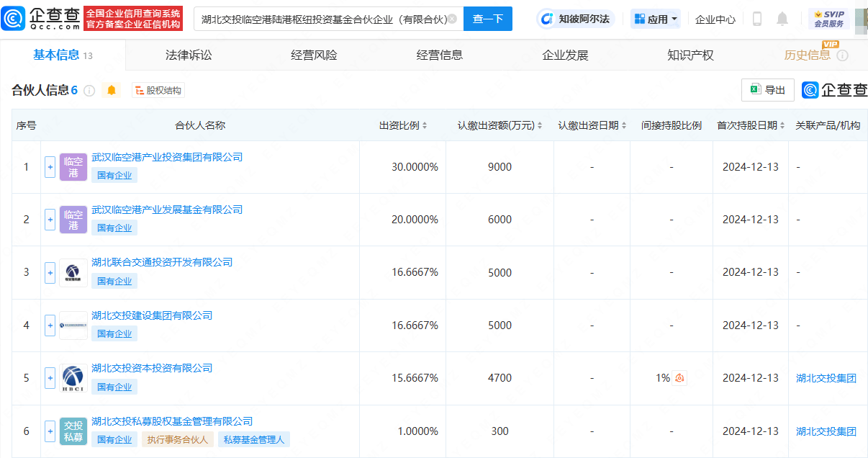
Task: Click info icon next to 历史信息
Action: 842,55
